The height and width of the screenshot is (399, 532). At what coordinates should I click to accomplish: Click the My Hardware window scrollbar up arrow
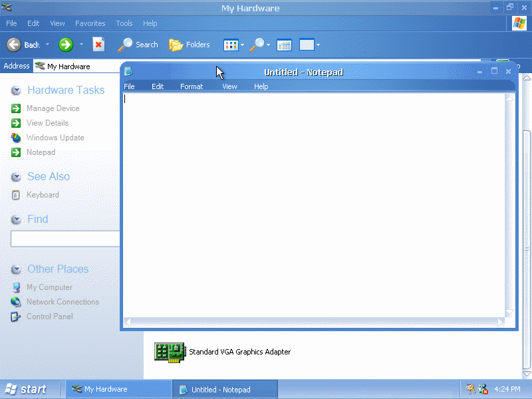tap(527, 78)
